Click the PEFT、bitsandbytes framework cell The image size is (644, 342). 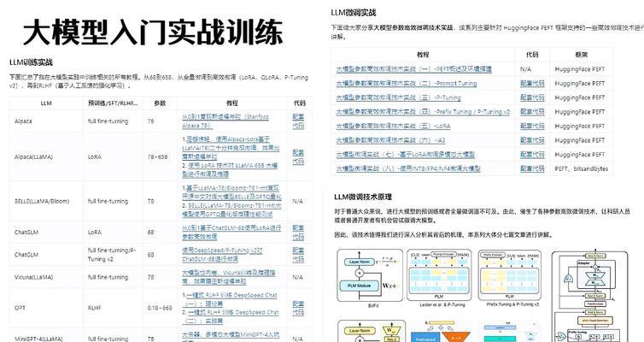[x=581, y=168]
